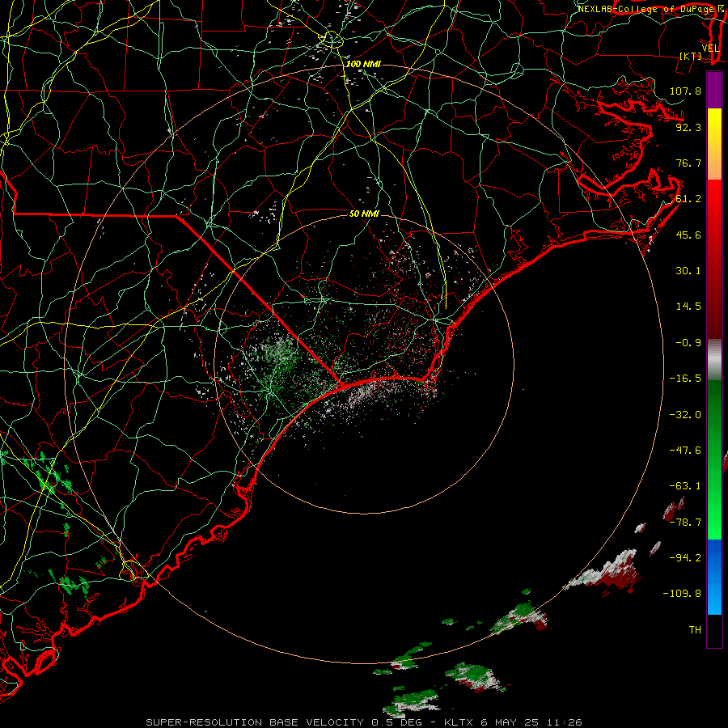Click the -47.6 velocity legend value

click(x=685, y=451)
